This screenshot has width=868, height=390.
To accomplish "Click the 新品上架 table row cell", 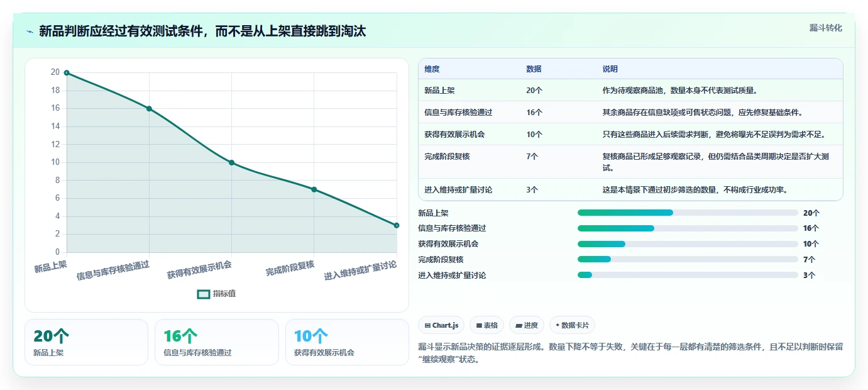I will (439, 91).
